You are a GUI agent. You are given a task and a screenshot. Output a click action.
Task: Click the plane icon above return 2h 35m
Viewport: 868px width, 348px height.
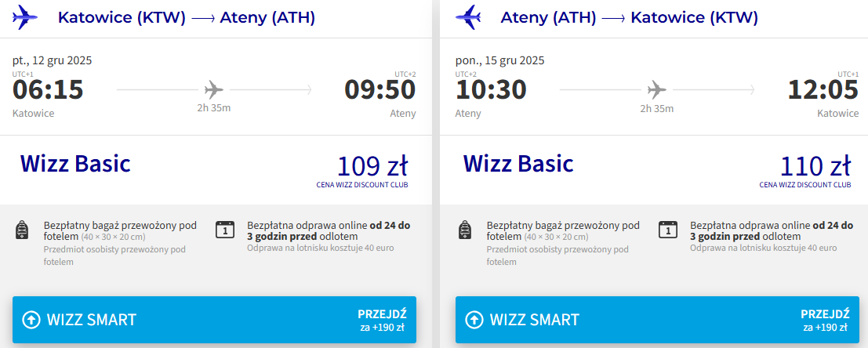656,89
